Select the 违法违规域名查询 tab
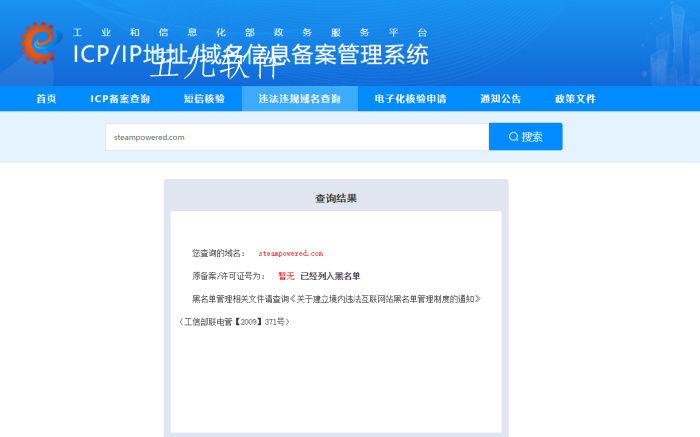 (x=300, y=99)
